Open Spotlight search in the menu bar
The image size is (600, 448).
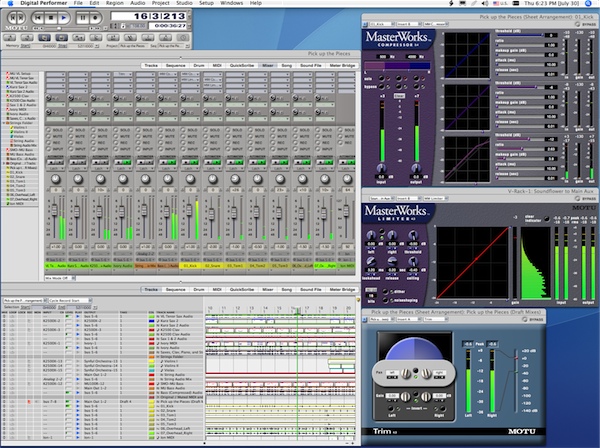[588, 3]
